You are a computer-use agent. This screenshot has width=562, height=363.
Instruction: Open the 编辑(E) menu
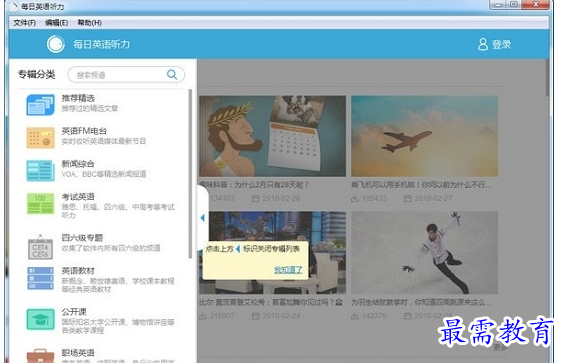[56, 23]
